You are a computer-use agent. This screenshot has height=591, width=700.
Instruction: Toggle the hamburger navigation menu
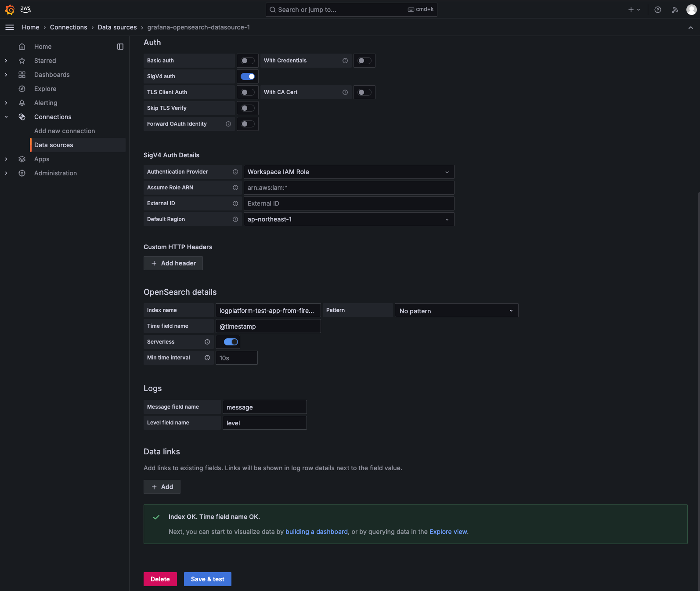(10, 27)
